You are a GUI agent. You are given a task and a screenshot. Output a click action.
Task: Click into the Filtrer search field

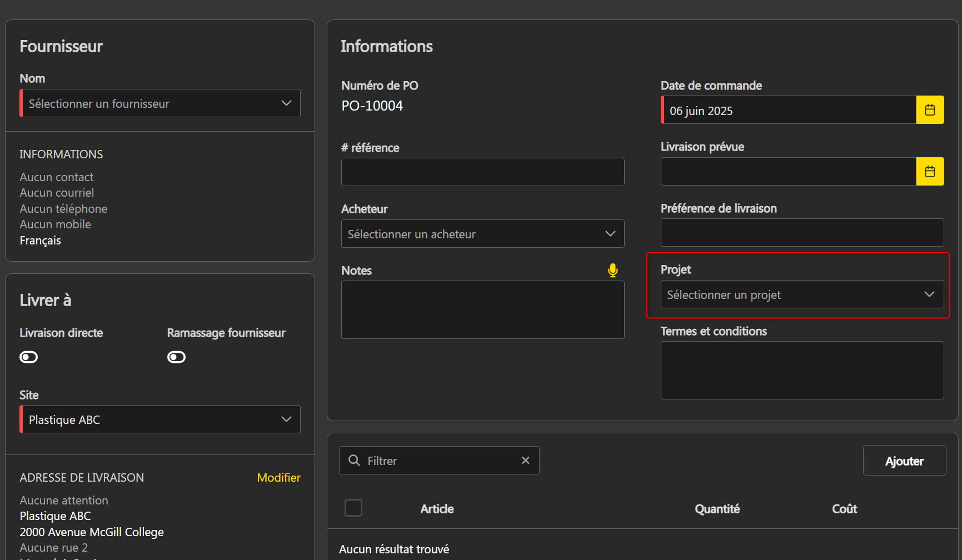click(439, 461)
